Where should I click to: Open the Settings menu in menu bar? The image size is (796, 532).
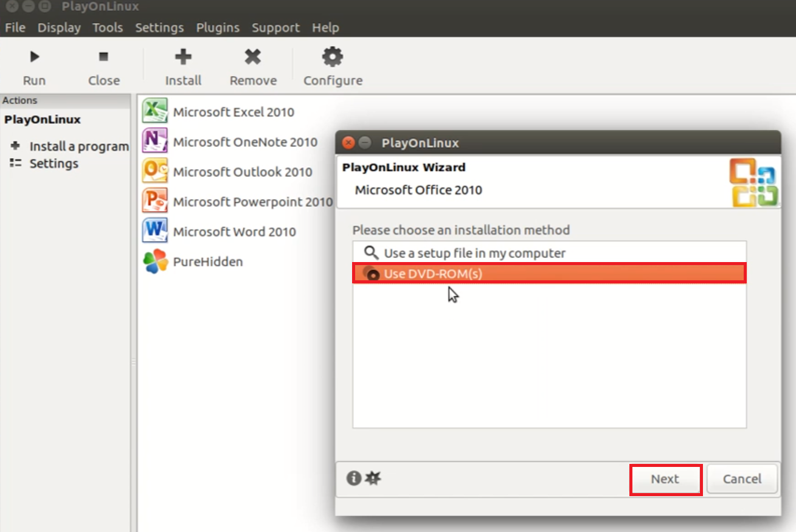[159, 27]
